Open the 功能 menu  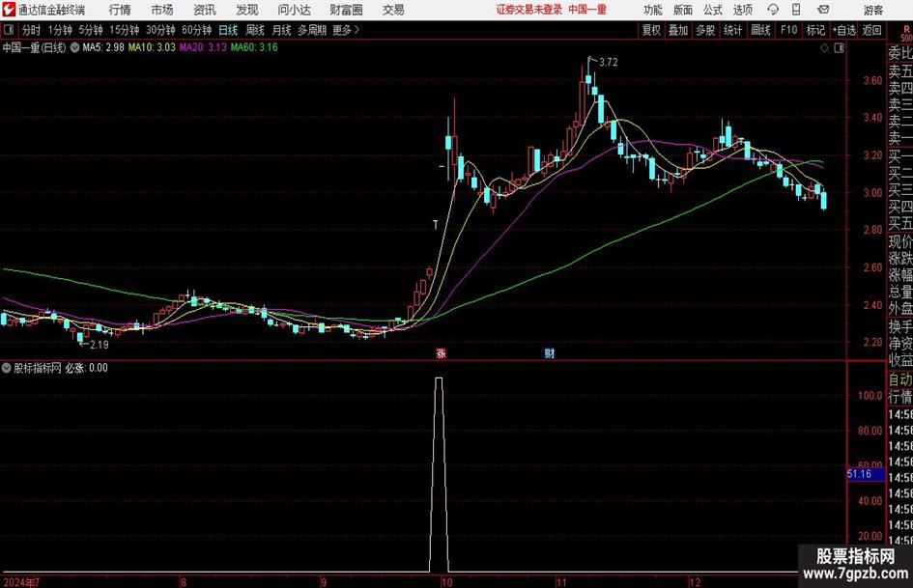pyautogui.click(x=653, y=10)
